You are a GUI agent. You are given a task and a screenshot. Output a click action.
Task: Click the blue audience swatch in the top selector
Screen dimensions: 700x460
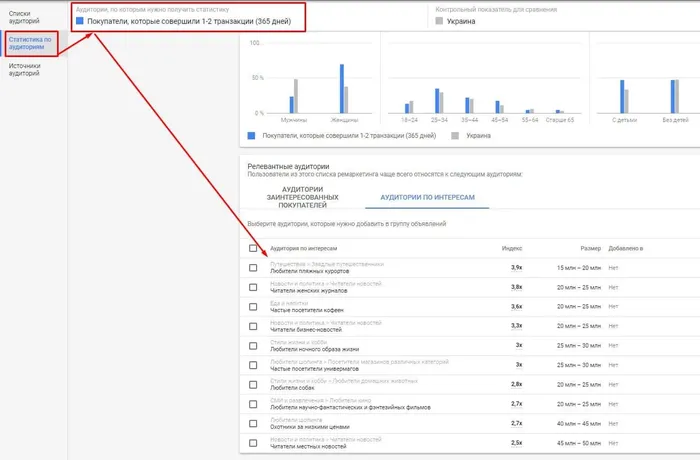click(79, 21)
